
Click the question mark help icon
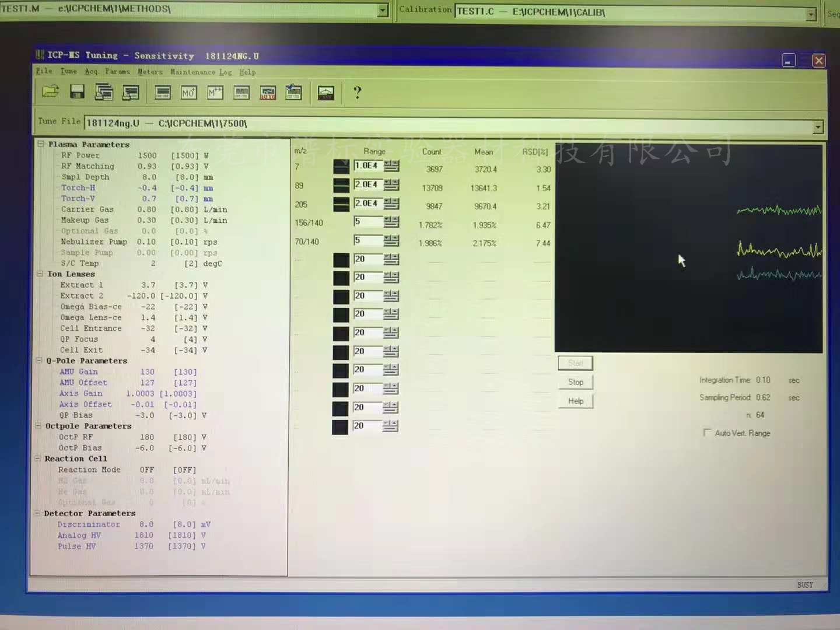tap(357, 92)
